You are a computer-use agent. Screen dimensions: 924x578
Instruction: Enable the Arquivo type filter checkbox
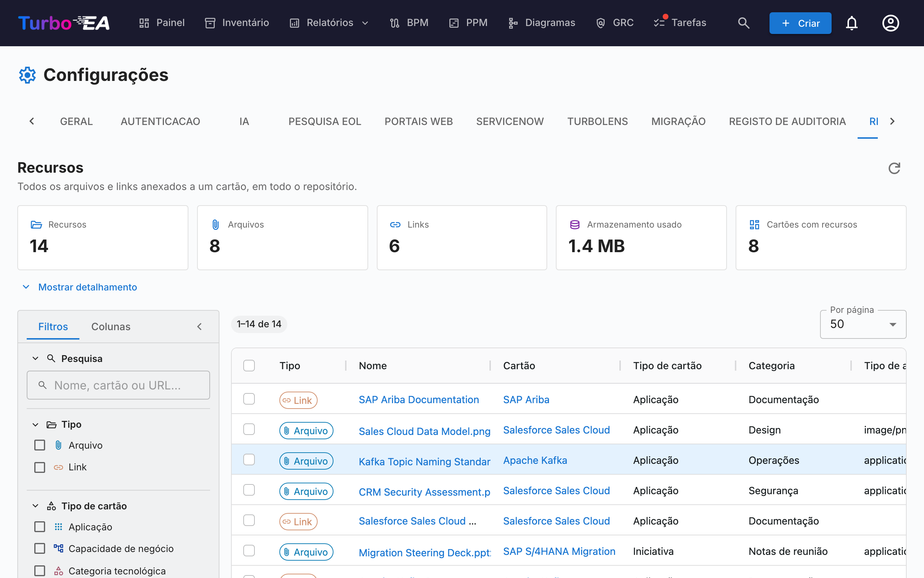pyautogui.click(x=40, y=445)
